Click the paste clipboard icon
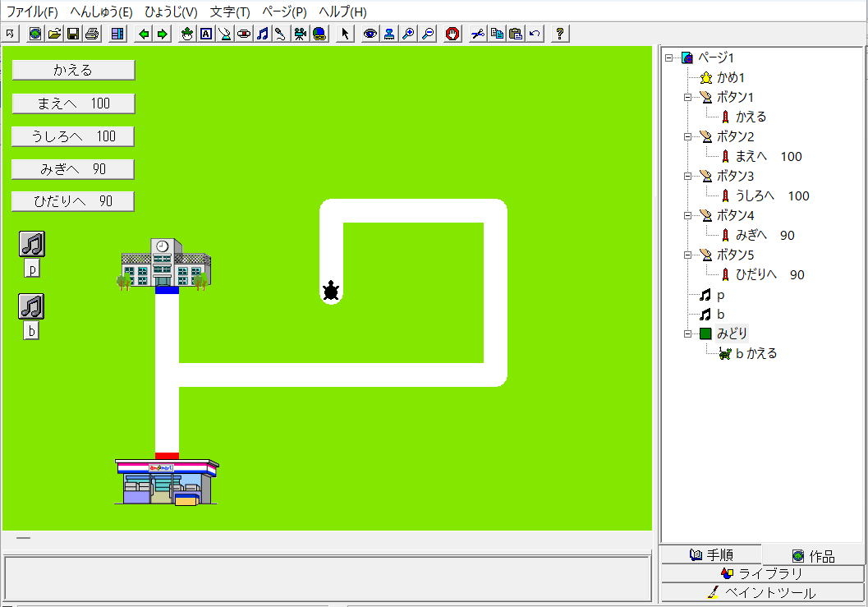868x607 pixels. click(x=516, y=34)
